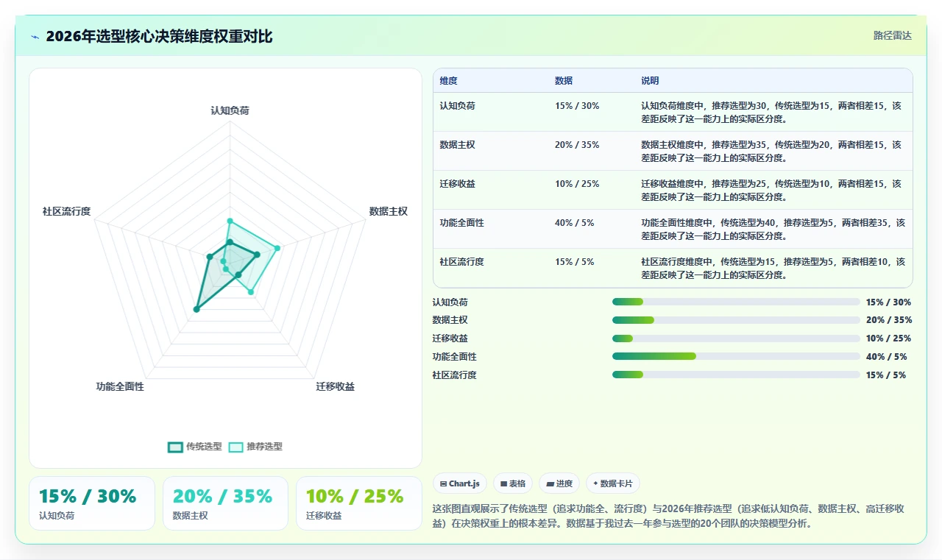942x560 pixels.
Task: Open the 15% / 30% 认知负荷 data card
Action: pos(92,503)
